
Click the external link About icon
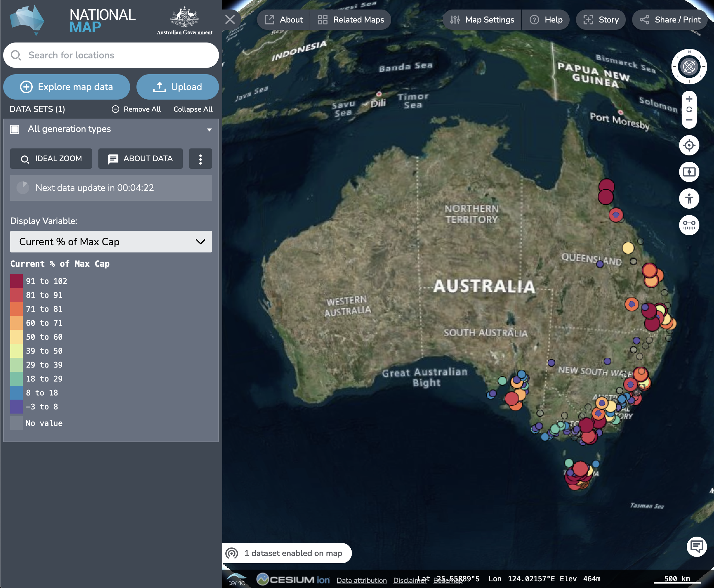pos(270,20)
